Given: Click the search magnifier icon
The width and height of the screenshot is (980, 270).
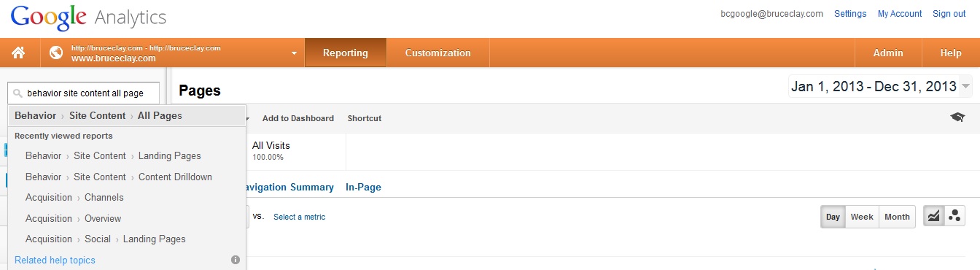Looking at the screenshot, I should pyautogui.click(x=17, y=93).
